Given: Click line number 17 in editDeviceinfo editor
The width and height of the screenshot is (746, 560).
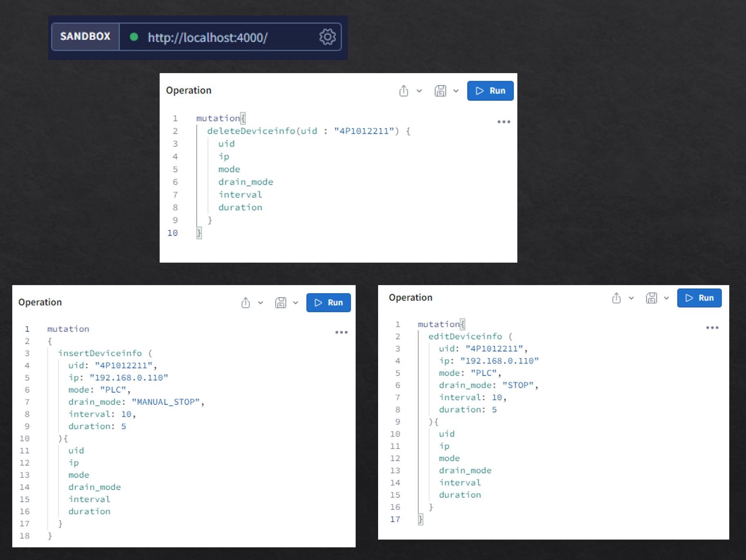Looking at the screenshot, I should [395, 519].
